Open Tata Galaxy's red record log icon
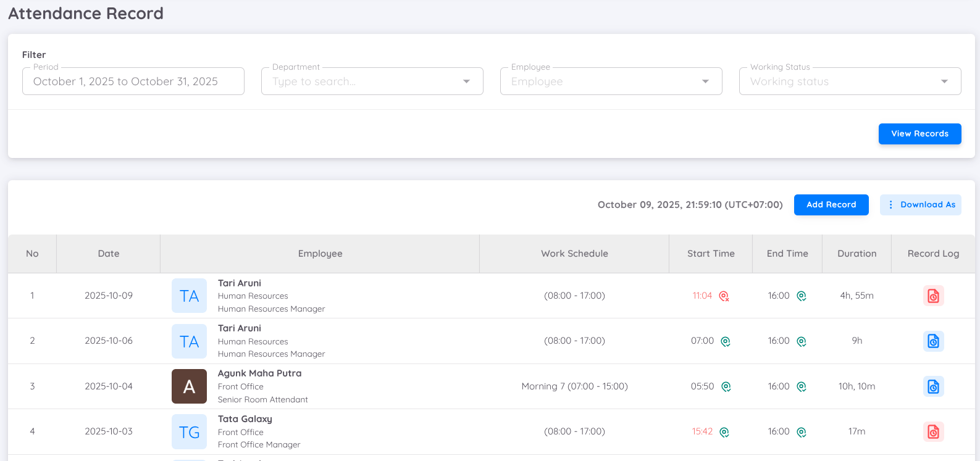 click(x=933, y=432)
